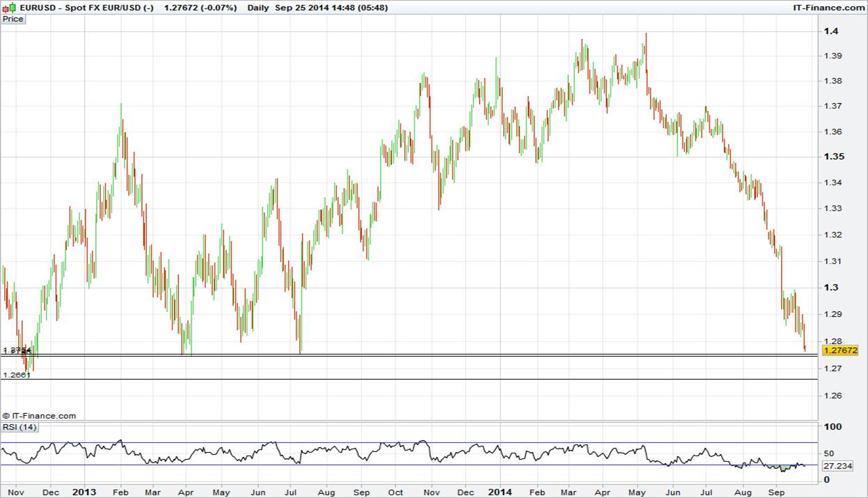Click the Price panel label button
Image resolution: width=868 pixels, height=498 pixels.
[x=13, y=19]
